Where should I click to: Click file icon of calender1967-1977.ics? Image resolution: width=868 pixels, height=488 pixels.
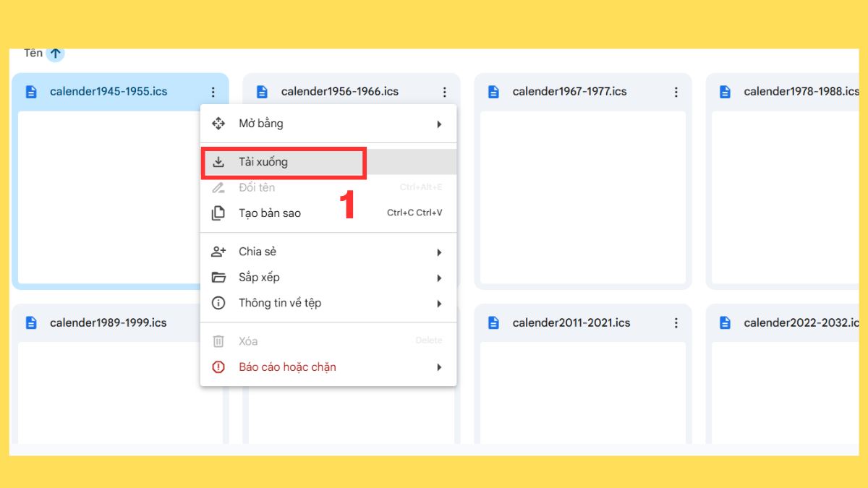click(494, 92)
